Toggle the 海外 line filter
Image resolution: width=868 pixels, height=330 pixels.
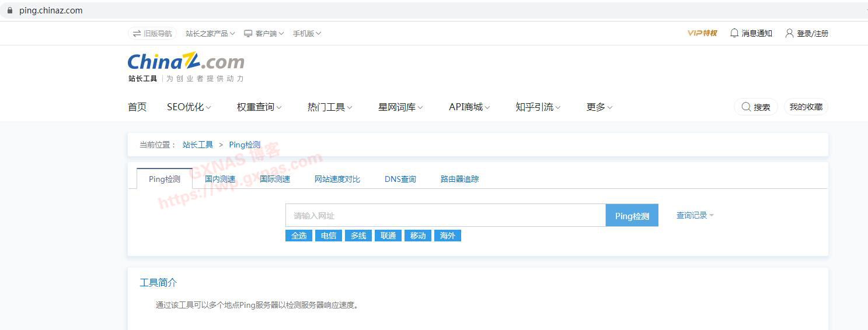coord(448,236)
